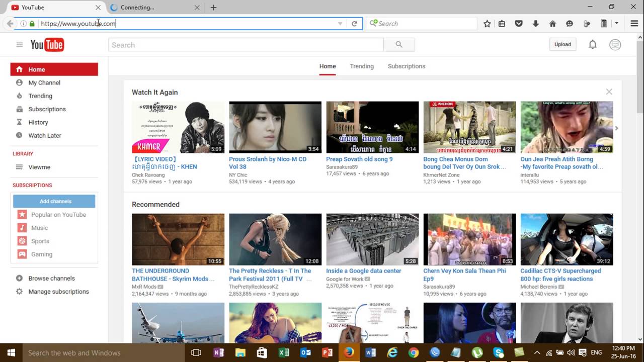
Task: Open the Pocket icon in toolbar
Action: point(519,24)
